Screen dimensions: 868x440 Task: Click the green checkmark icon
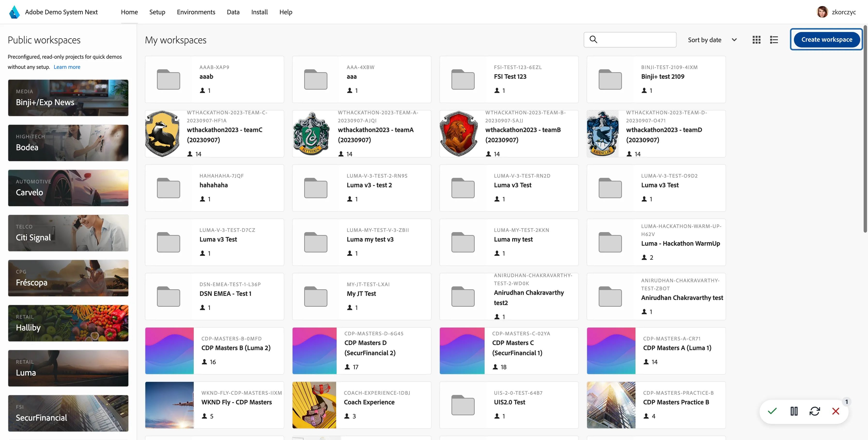tap(772, 411)
